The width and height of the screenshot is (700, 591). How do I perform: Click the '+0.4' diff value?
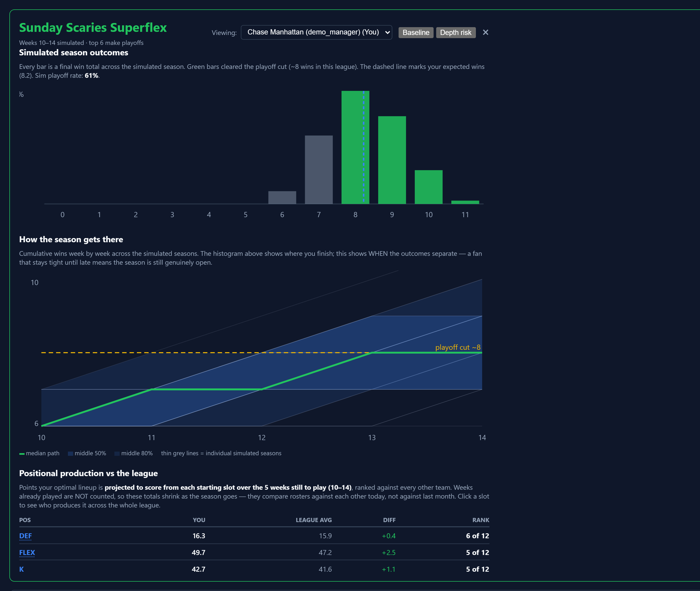389,536
